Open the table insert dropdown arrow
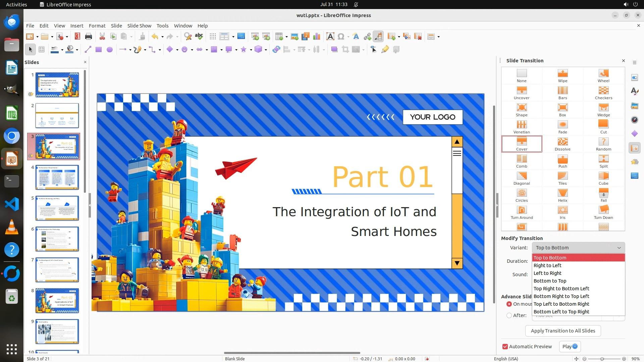 tap(286, 37)
